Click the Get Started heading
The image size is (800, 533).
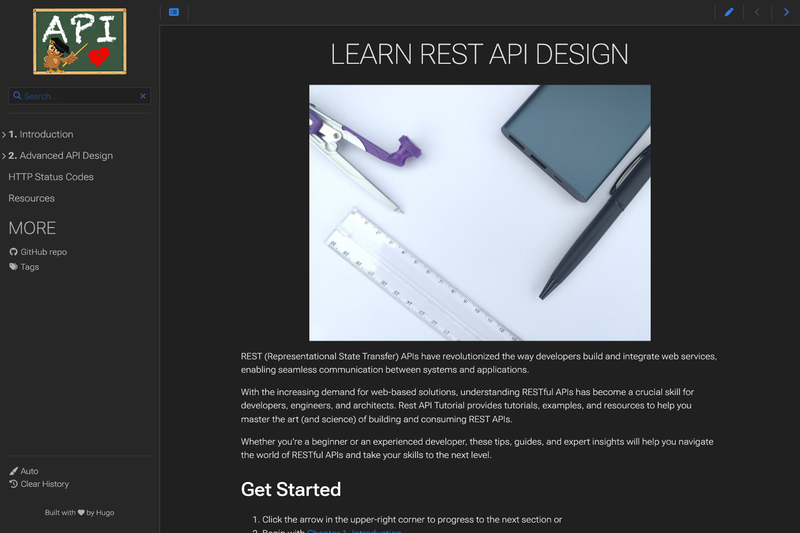[x=291, y=490]
